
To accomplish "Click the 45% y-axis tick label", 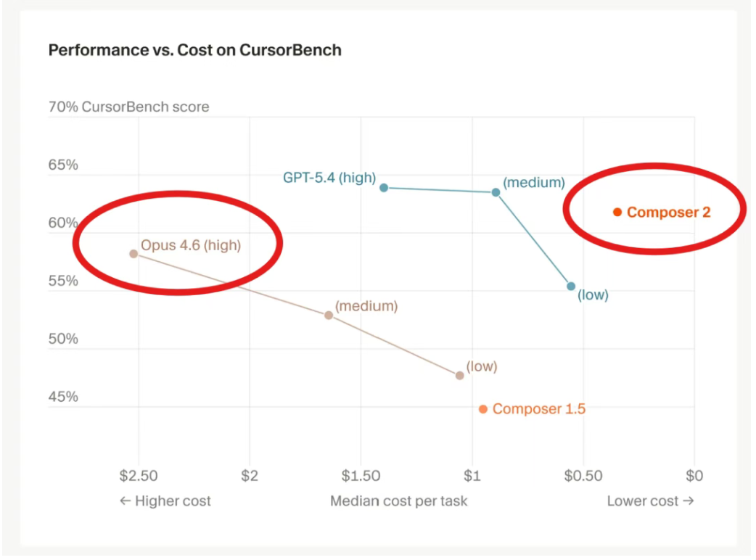I will 63,397.
